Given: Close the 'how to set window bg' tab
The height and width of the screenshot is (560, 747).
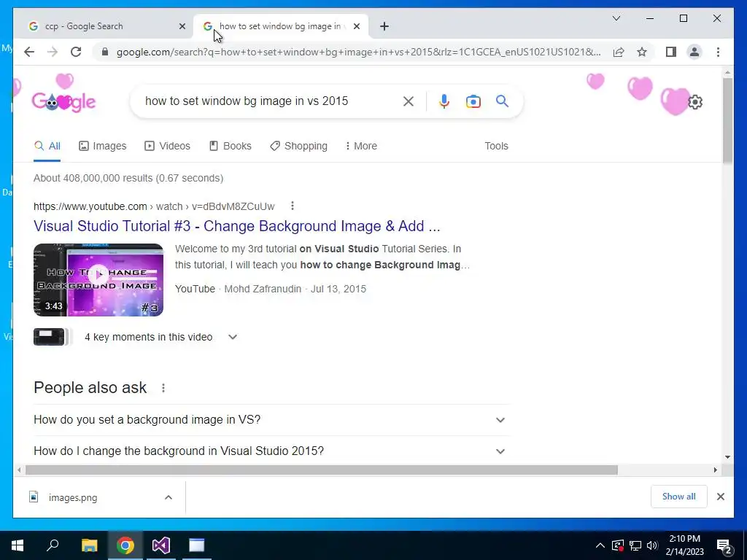Looking at the screenshot, I should (x=356, y=26).
